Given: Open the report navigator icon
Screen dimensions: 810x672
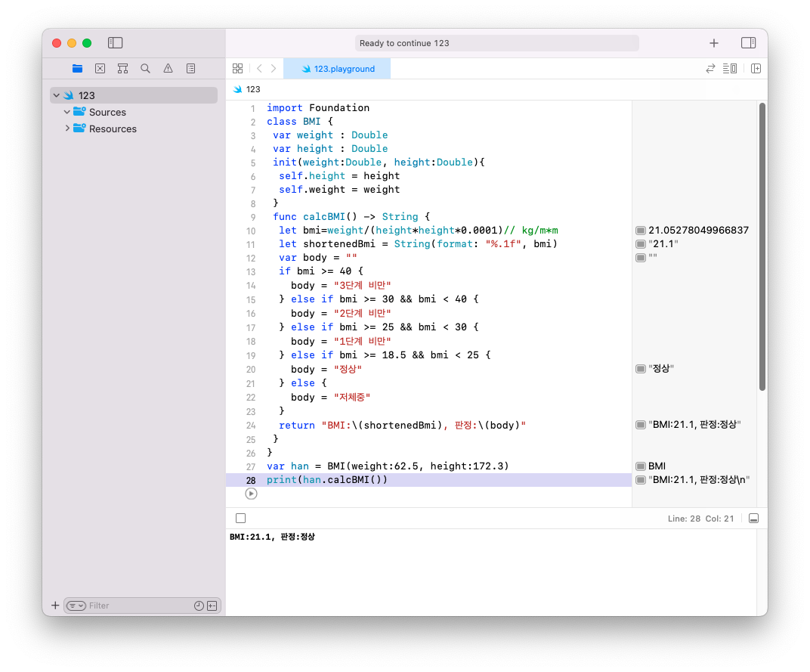Looking at the screenshot, I should 190,68.
